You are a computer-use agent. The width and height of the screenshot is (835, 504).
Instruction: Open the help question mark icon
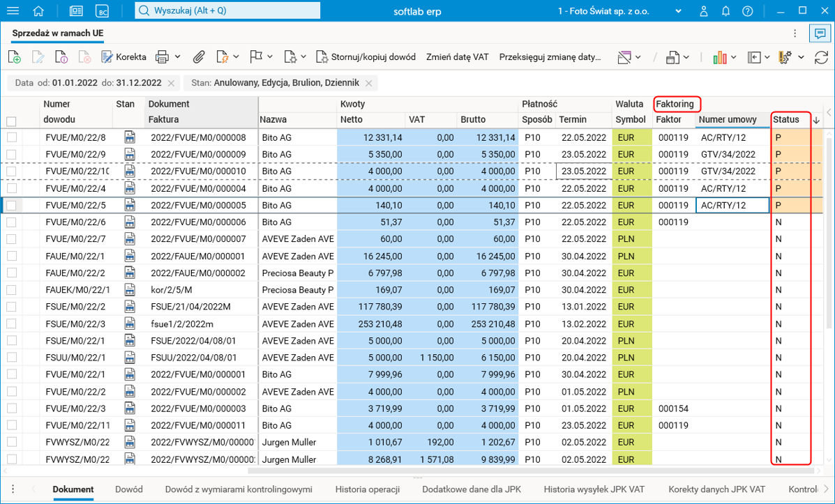(x=747, y=11)
